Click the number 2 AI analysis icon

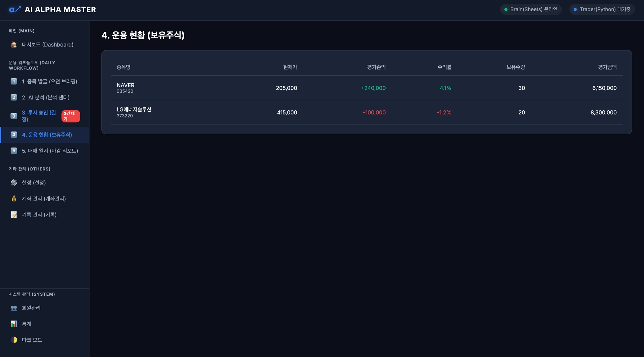point(14,98)
